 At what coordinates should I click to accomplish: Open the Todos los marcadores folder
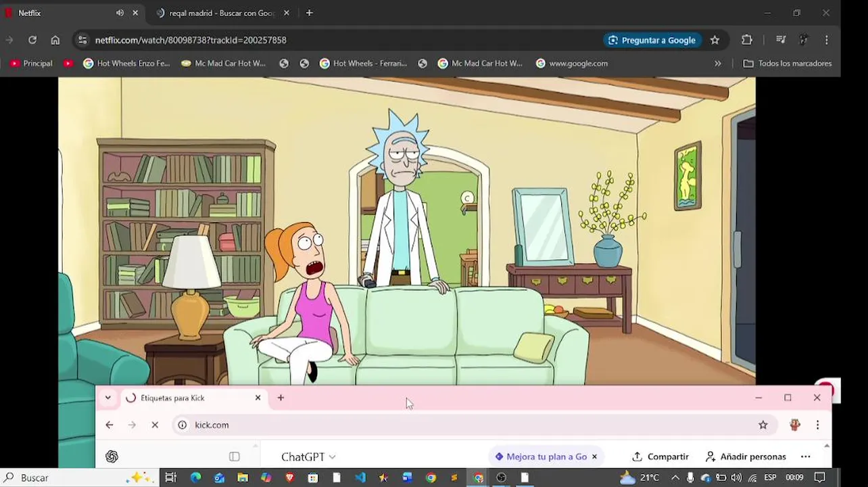tap(788, 64)
